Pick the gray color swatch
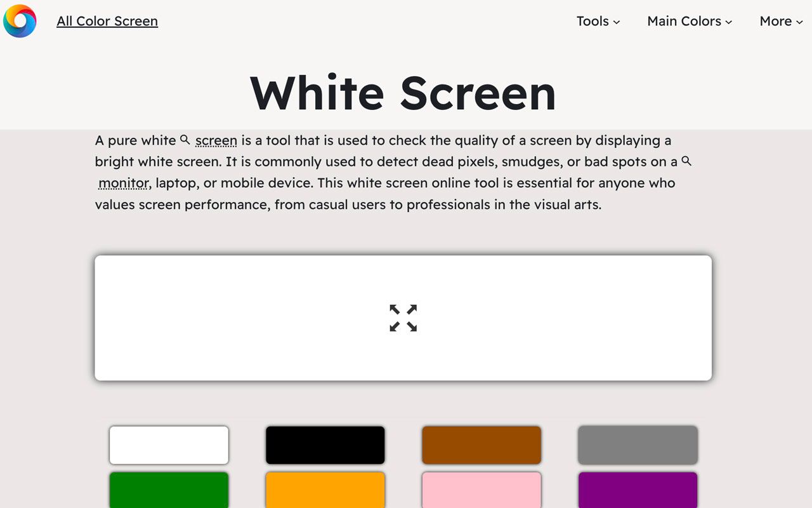This screenshot has width=812, height=508. pos(637,444)
